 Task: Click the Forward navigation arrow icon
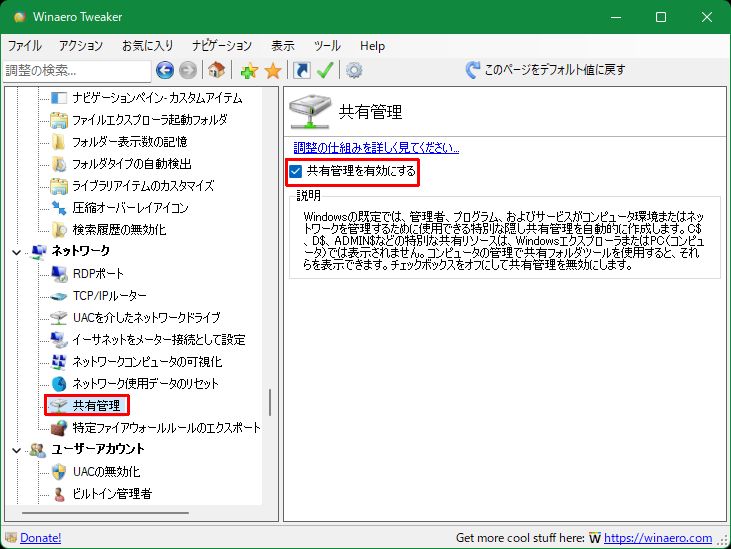[188, 70]
